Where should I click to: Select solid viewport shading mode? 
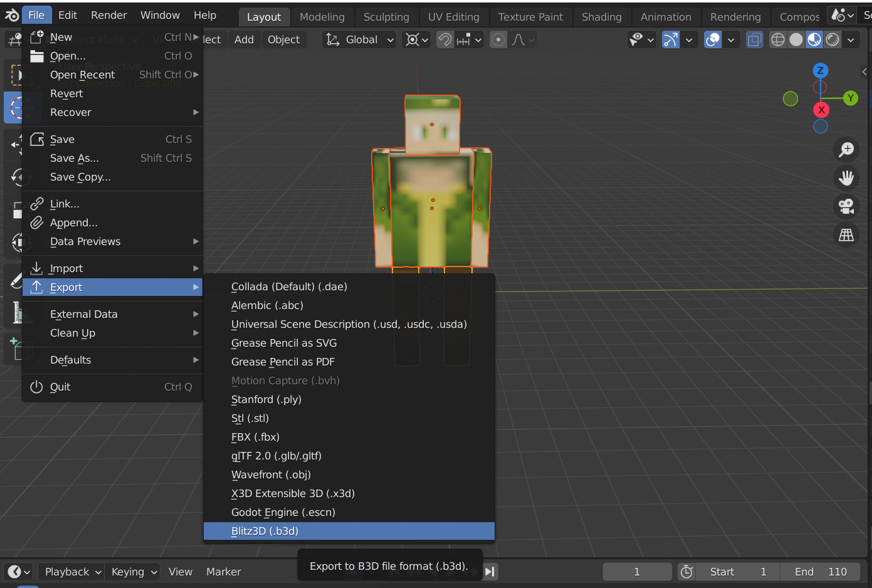(x=796, y=39)
